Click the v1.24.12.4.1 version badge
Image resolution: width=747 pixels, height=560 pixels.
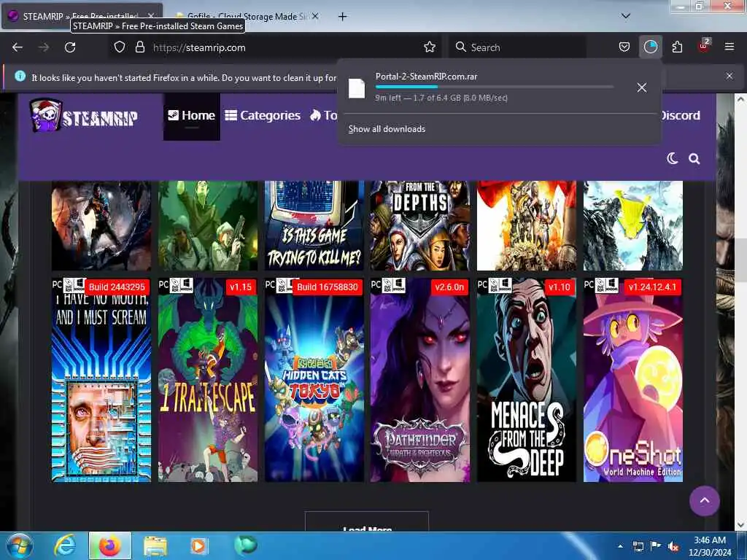(652, 287)
